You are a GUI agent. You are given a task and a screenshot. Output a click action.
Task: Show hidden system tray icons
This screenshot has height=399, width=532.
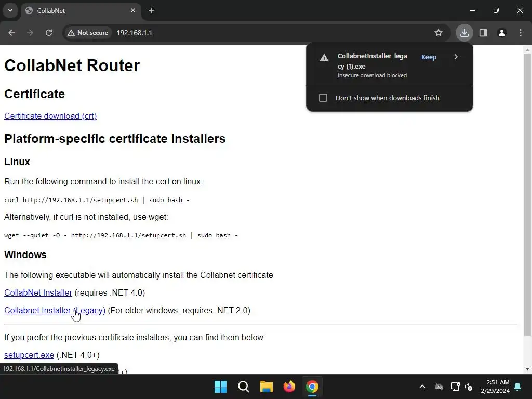422,387
